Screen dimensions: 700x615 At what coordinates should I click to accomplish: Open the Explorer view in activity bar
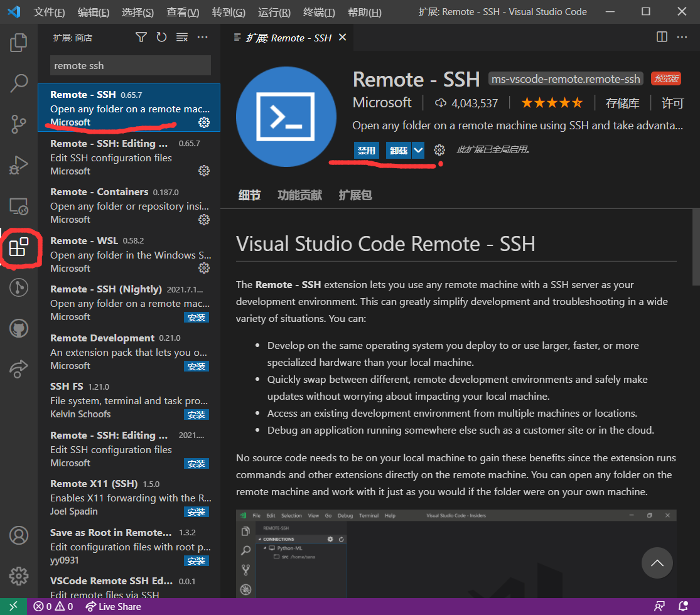click(19, 43)
